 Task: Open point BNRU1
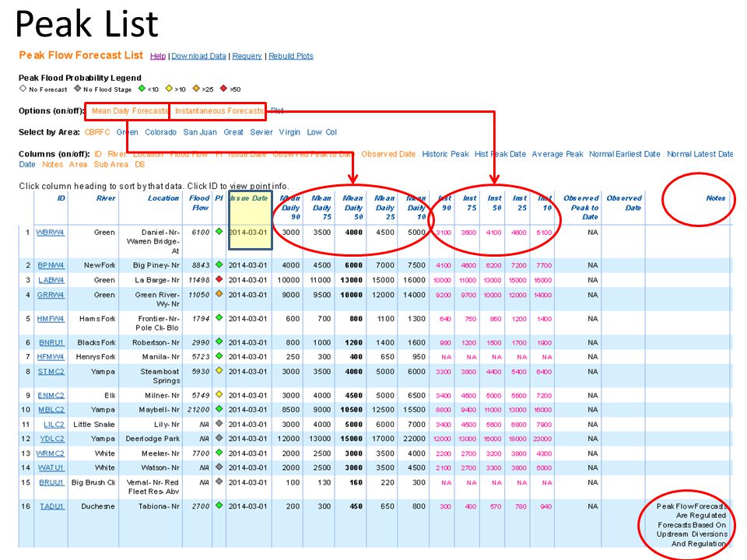51,342
